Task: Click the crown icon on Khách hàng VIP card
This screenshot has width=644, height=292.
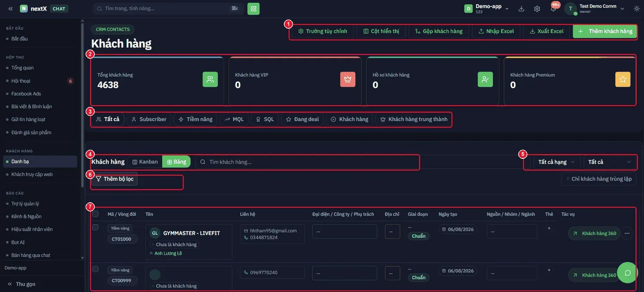Action: click(348, 79)
